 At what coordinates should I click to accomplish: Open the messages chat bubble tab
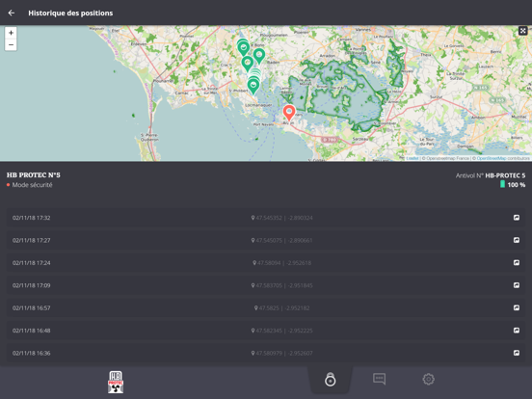point(379,379)
